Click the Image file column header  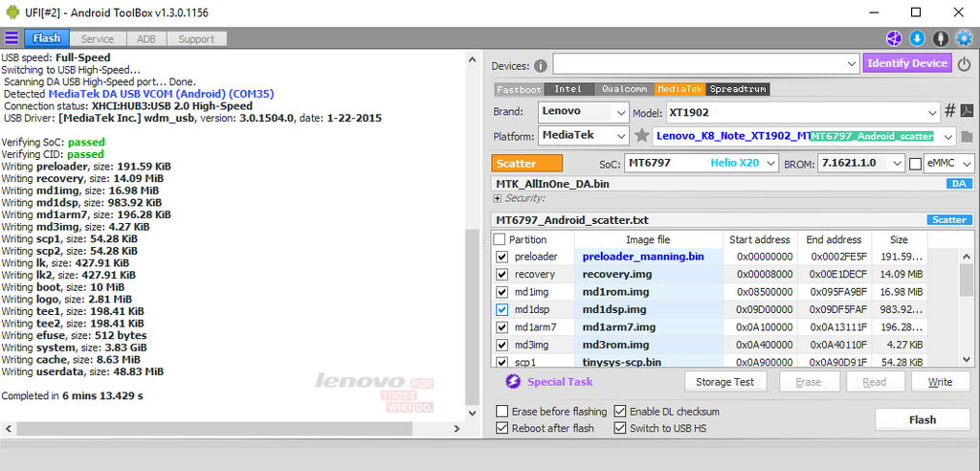click(648, 239)
